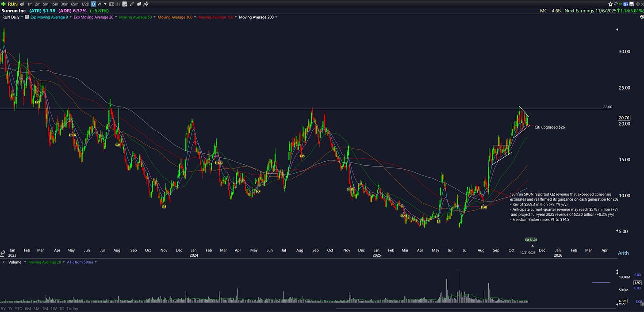Set range to 1Y
Viewport: 644px width, 312px height.
11,308
